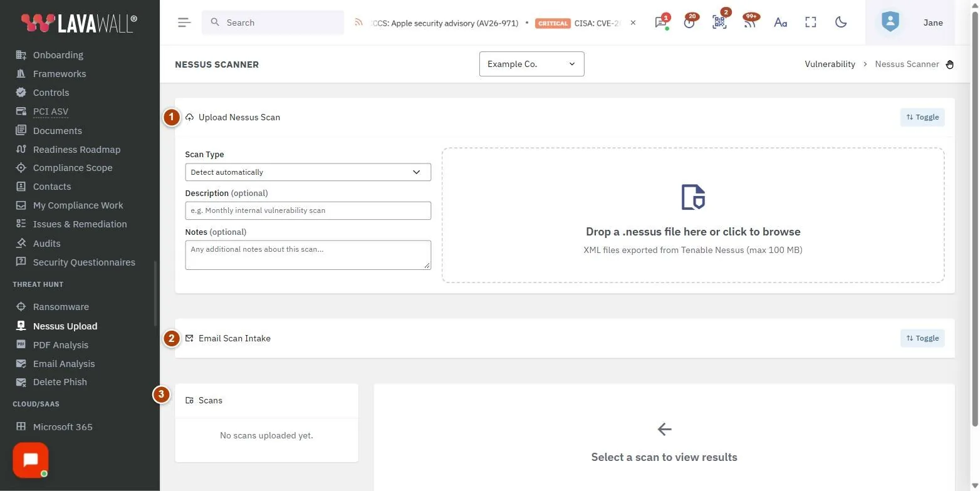
Task: Open the orange live chat widget
Action: pyautogui.click(x=31, y=461)
